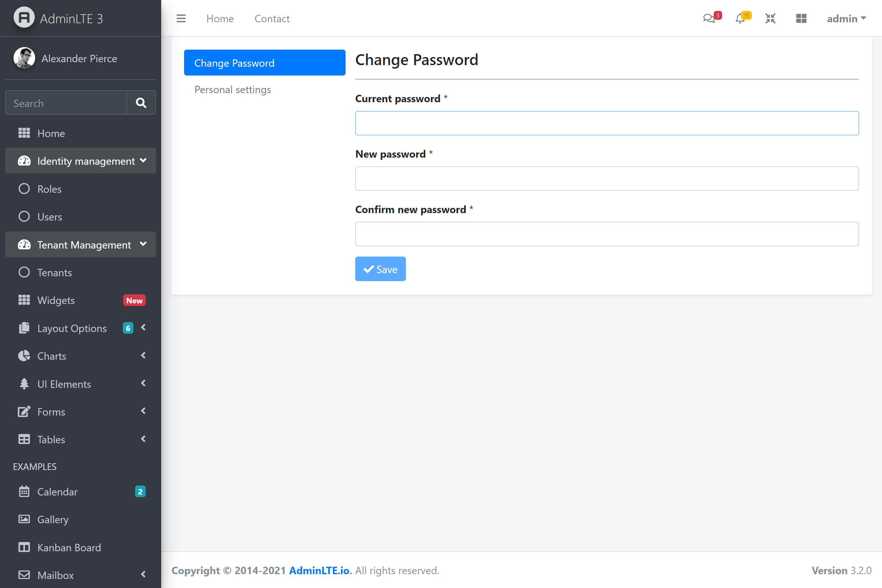Collapse the Tenant Management section
Viewport: 882px width, 588px height.
pos(80,244)
